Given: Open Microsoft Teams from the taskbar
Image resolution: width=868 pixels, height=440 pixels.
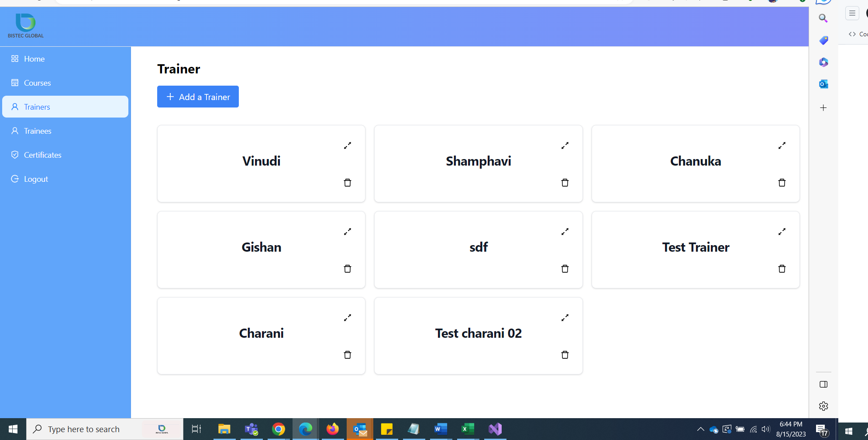Looking at the screenshot, I should tap(251, 429).
